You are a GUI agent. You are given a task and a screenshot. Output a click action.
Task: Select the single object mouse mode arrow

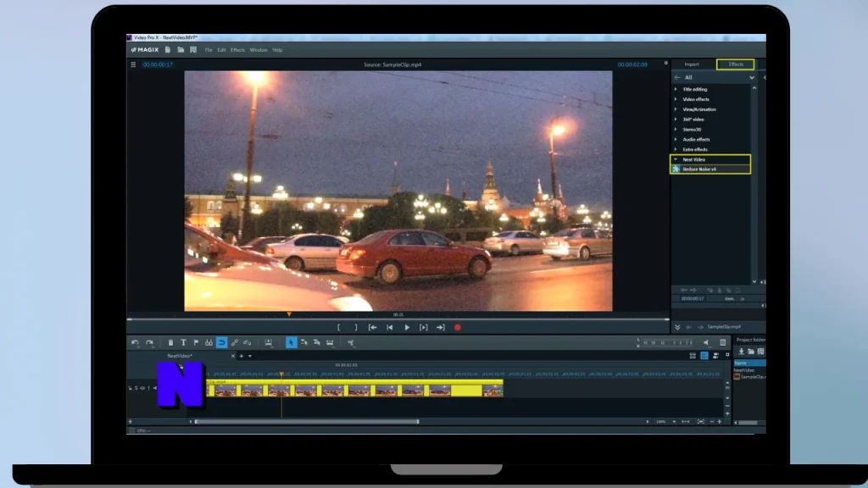pyautogui.click(x=292, y=343)
